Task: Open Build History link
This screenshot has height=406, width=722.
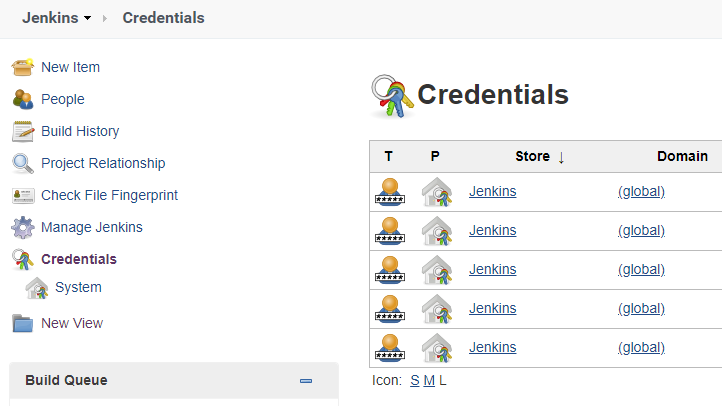Action: click(x=80, y=131)
